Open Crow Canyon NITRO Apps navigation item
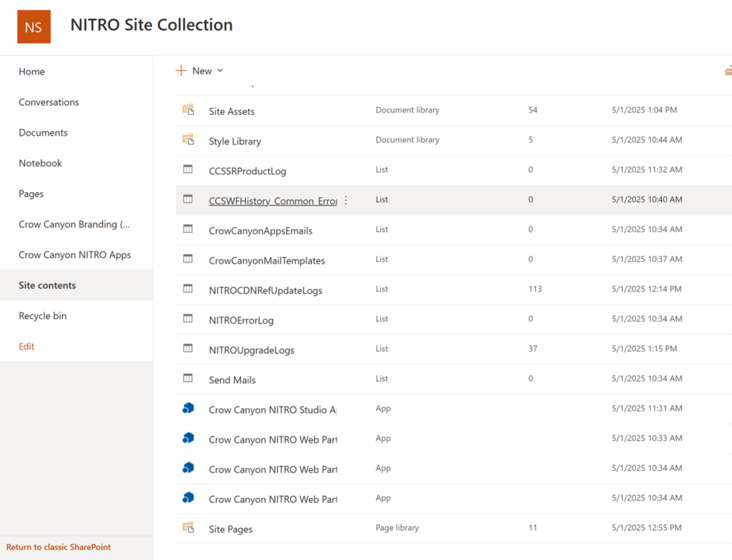Image resolution: width=732 pixels, height=560 pixels. point(75,255)
